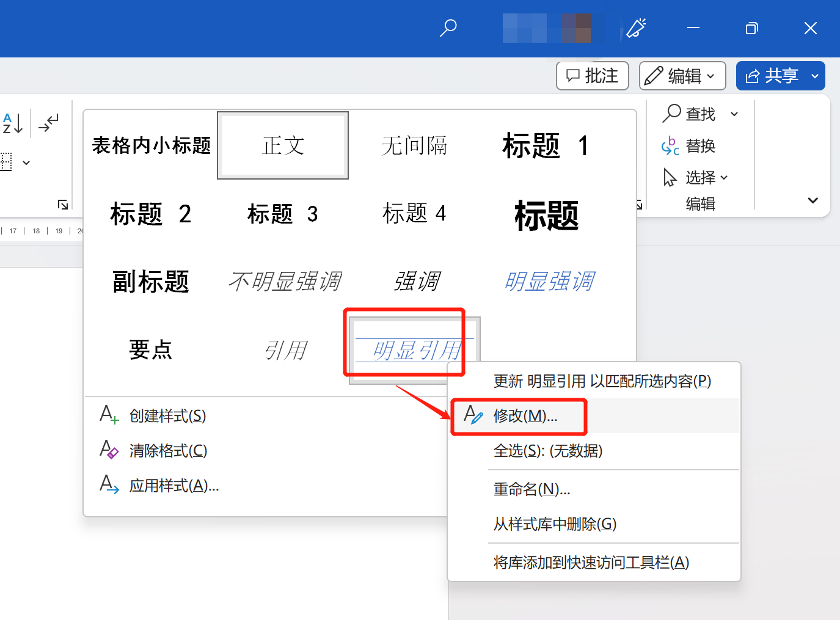The image size is (840, 620).
Task: Collapse the ribbon with chevron arrow
Action: click(813, 200)
